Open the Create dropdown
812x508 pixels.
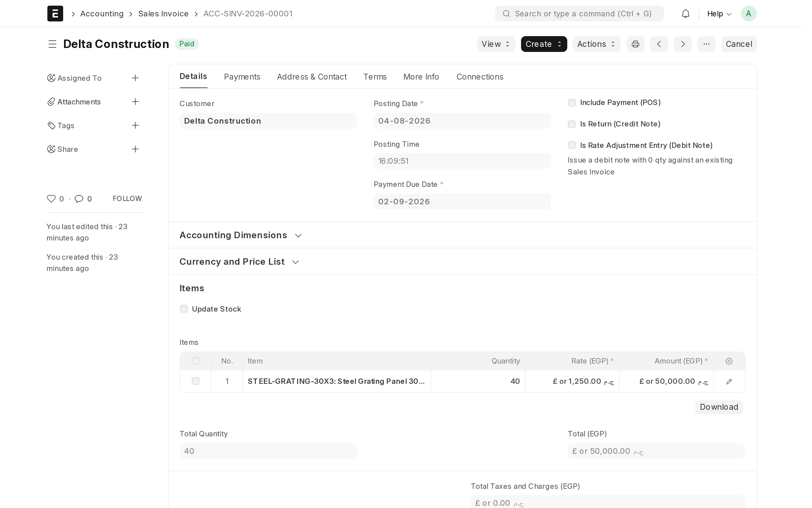(544, 44)
